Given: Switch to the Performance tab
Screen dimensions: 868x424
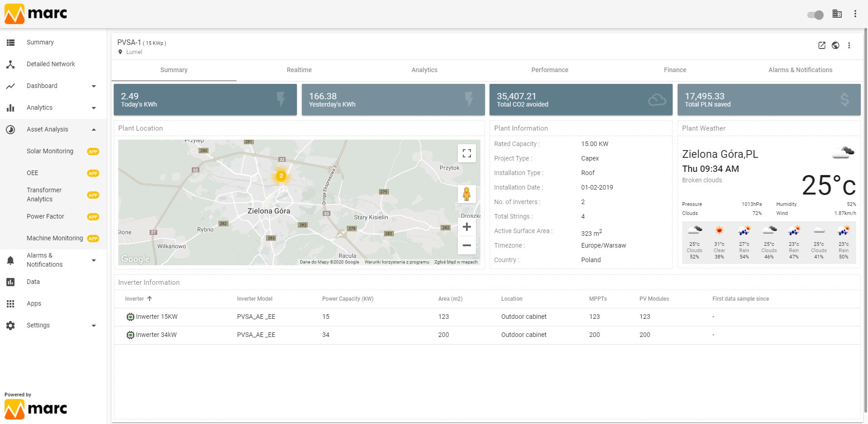Looking at the screenshot, I should pyautogui.click(x=550, y=70).
